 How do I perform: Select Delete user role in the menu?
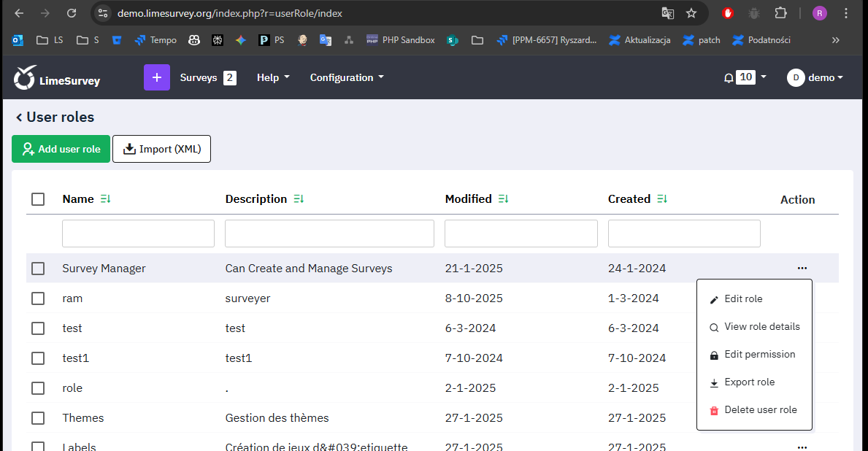click(x=760, y=410)
